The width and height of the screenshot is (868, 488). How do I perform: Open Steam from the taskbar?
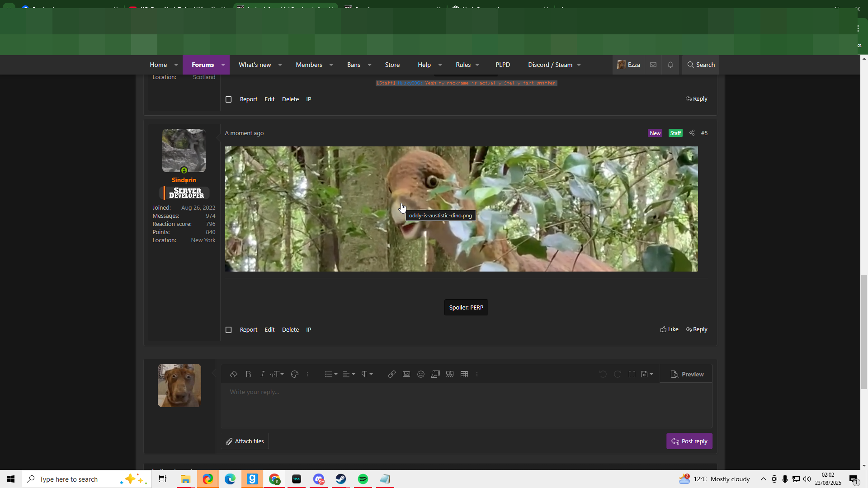tap(341, 479)
